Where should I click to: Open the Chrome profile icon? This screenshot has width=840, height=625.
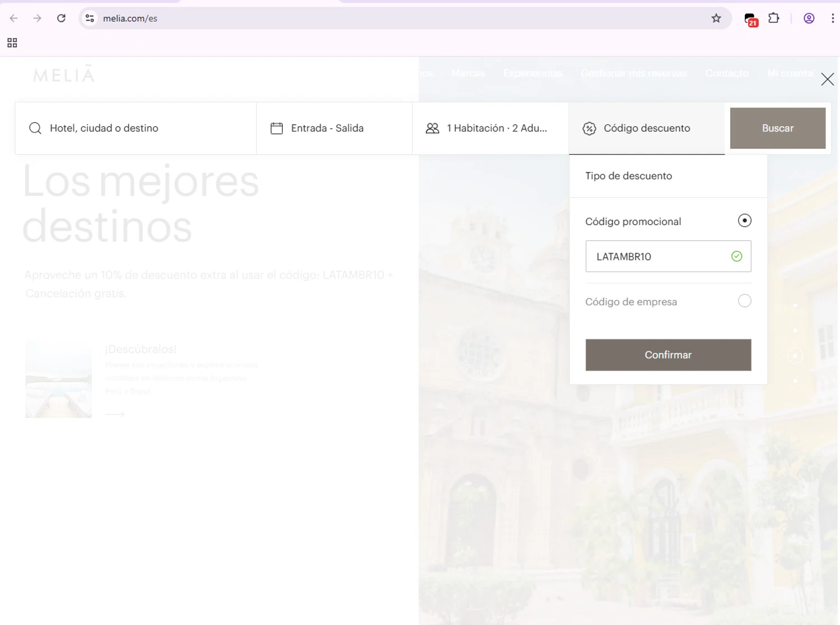point(809,18)
